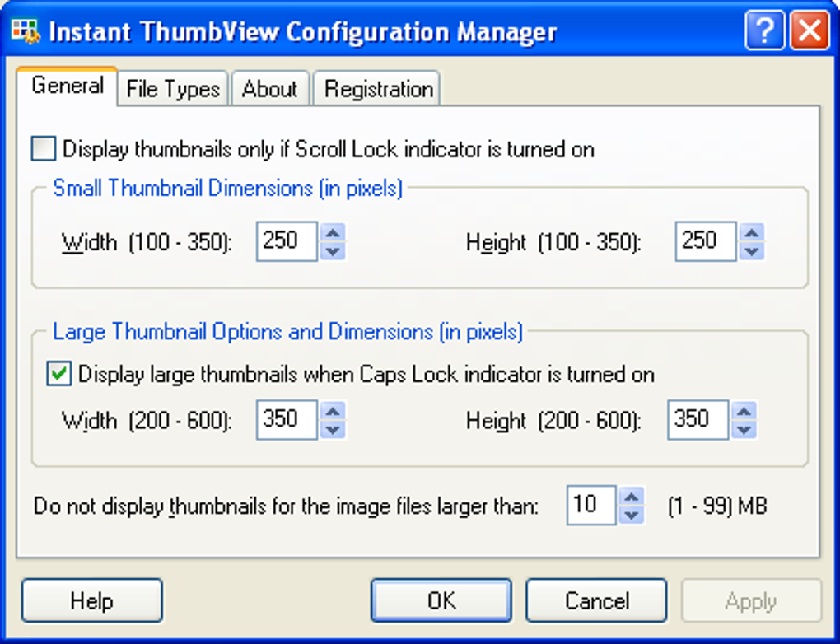Switch to the File Types tab
840x644 pixels.
coord(172,88)
